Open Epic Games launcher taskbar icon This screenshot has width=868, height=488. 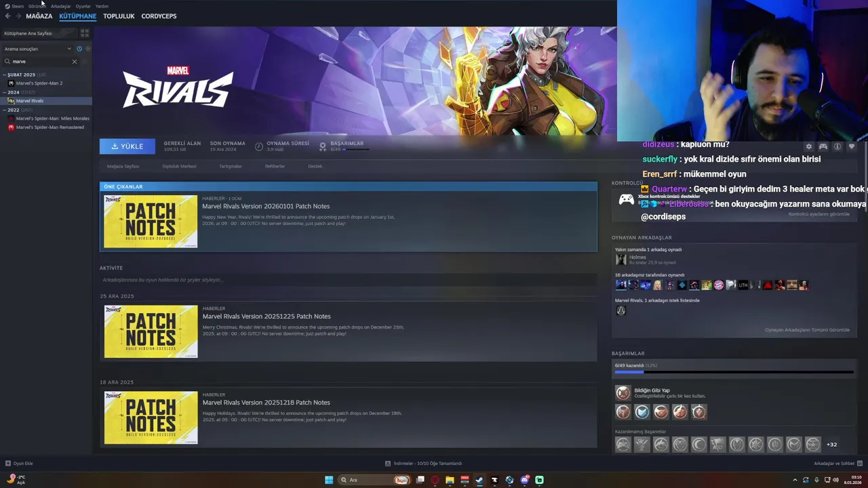(x=494, y=480)
